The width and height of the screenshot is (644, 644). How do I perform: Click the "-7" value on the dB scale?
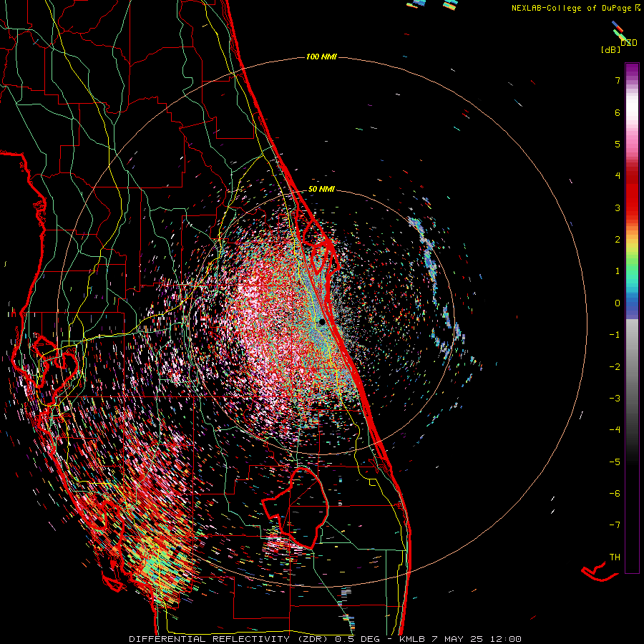tap(615, 525)
